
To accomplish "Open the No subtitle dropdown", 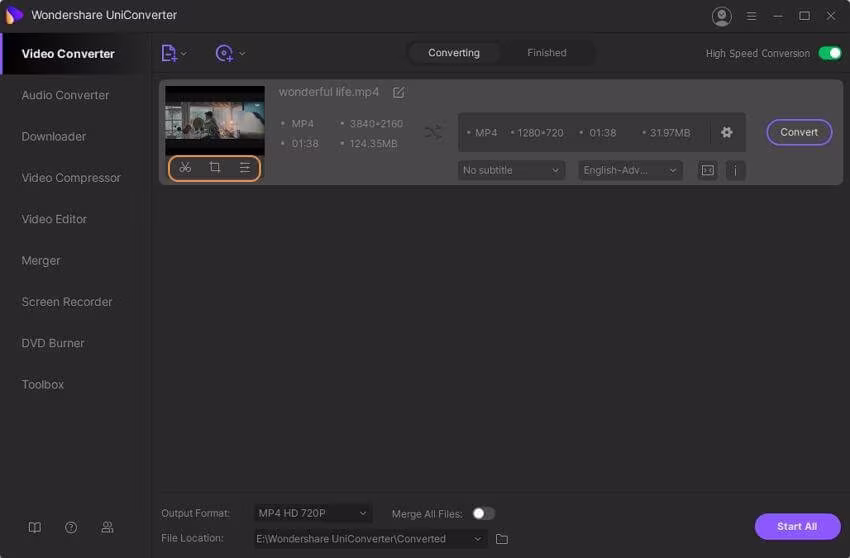I will tap(511, 170).
